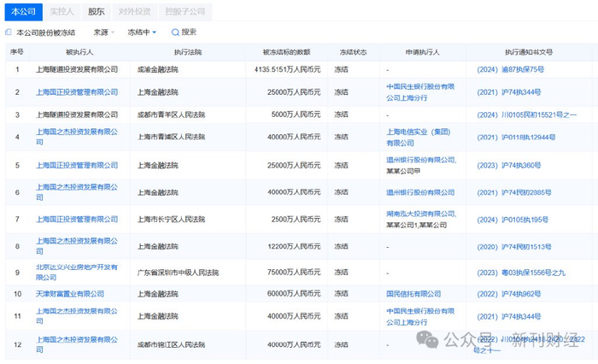Click the amount 4135.5151万人民币元
The width and height of the screenshot is (598, 364).
click(288, 69)
